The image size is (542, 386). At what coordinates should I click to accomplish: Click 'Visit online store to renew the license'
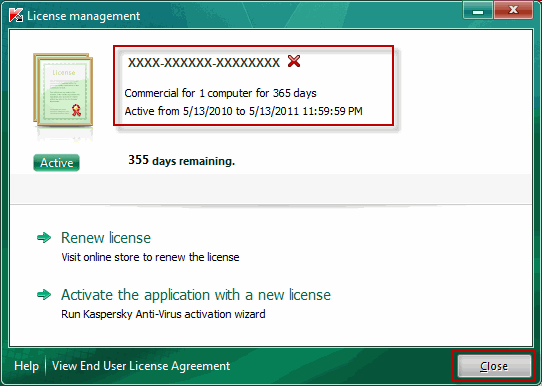coord(150,257)
